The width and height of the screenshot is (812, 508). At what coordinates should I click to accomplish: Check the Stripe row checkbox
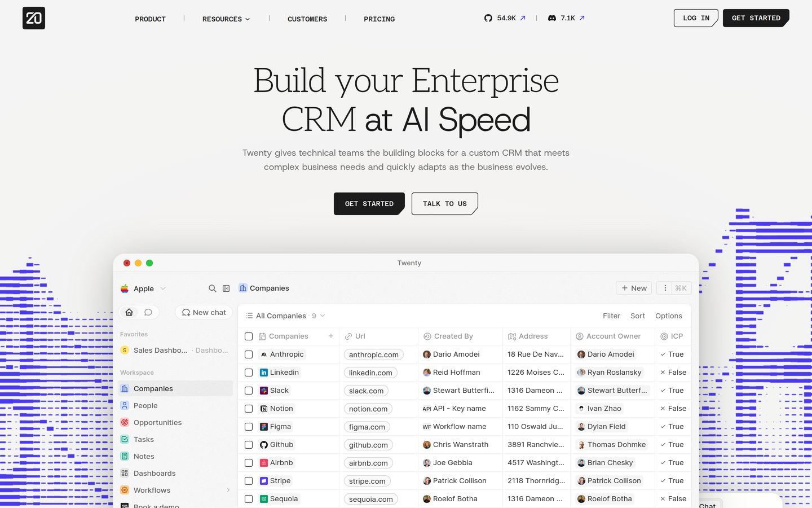click(249, 481)
